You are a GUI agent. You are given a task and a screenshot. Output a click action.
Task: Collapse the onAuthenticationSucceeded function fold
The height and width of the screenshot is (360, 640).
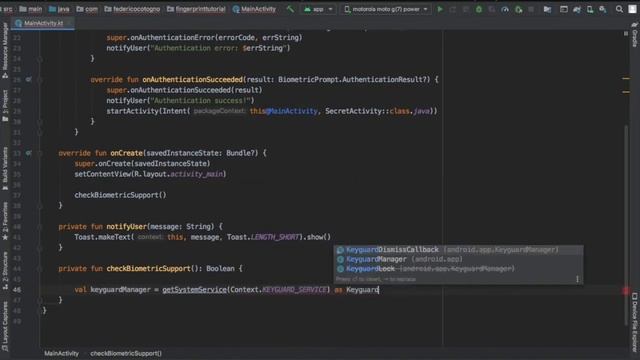40,80
